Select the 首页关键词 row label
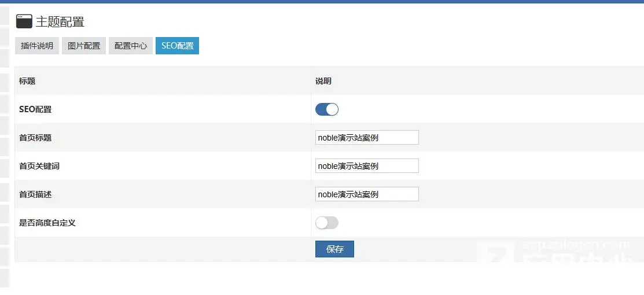644x295 pixels. 39,166
